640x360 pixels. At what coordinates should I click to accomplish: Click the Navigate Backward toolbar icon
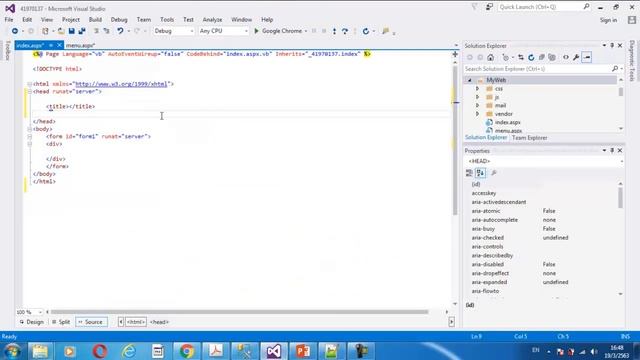pyautogui.click(x=15, y=31)
